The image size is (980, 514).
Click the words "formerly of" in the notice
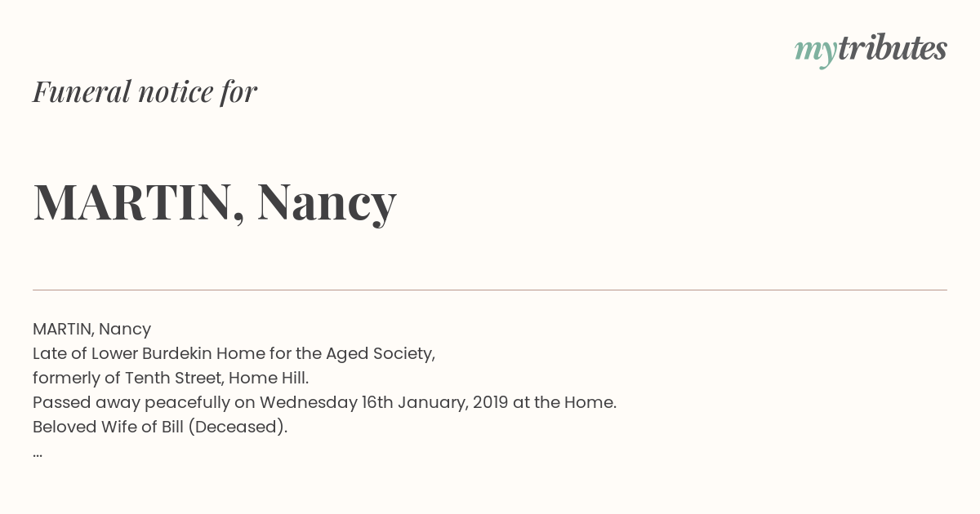tap(76, 379)
